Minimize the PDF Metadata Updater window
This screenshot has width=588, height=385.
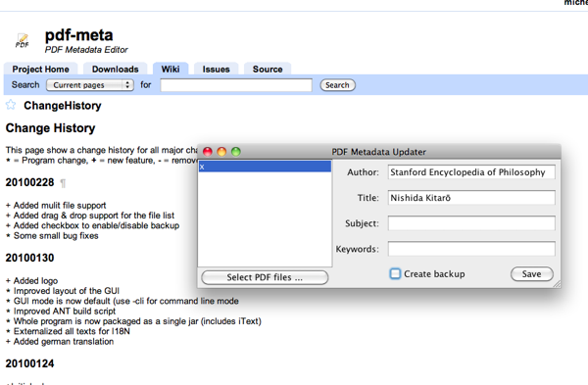221,152
